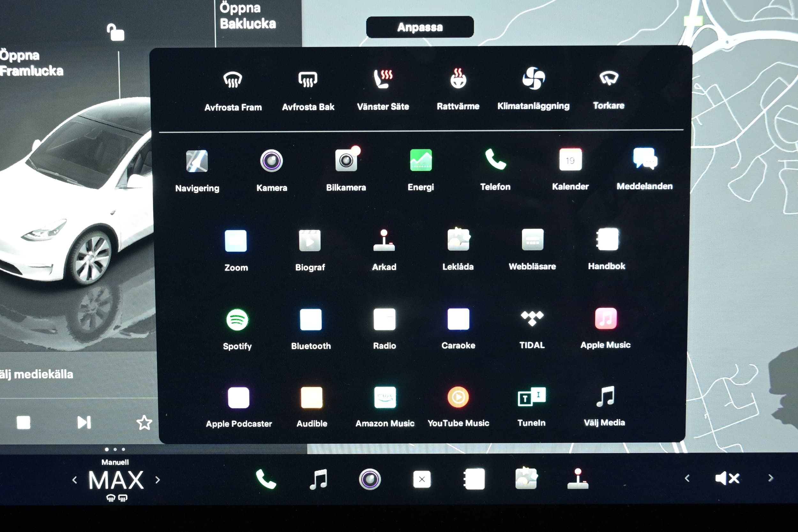Open the Handbok manual
This screenshot has height=532, width=798.
point(607,249)
